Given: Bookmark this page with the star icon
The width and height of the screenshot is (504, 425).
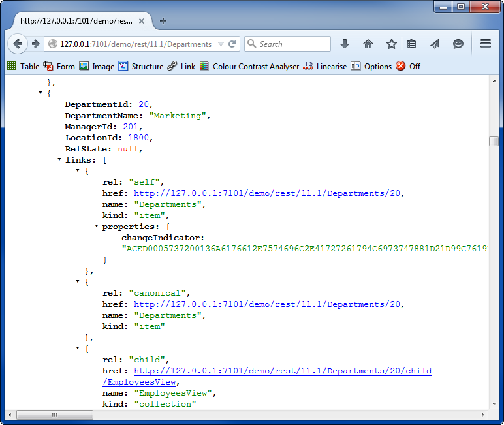Looking at the screenshot, I should 391,44.
